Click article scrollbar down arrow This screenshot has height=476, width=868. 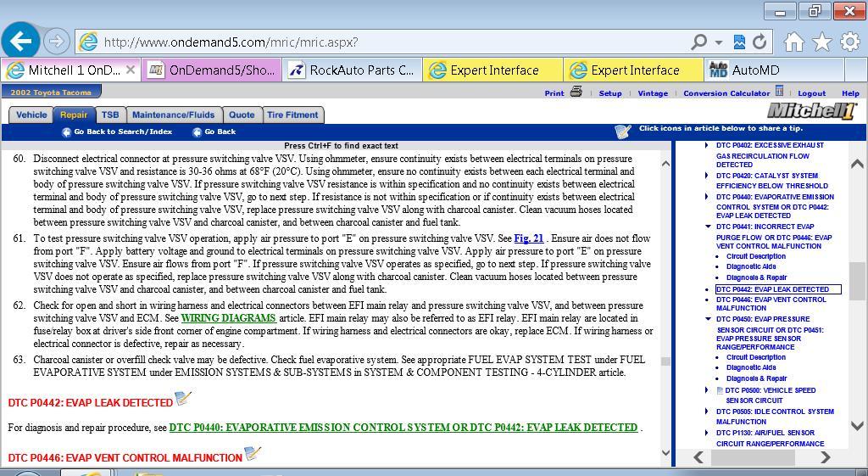(666, 452)
